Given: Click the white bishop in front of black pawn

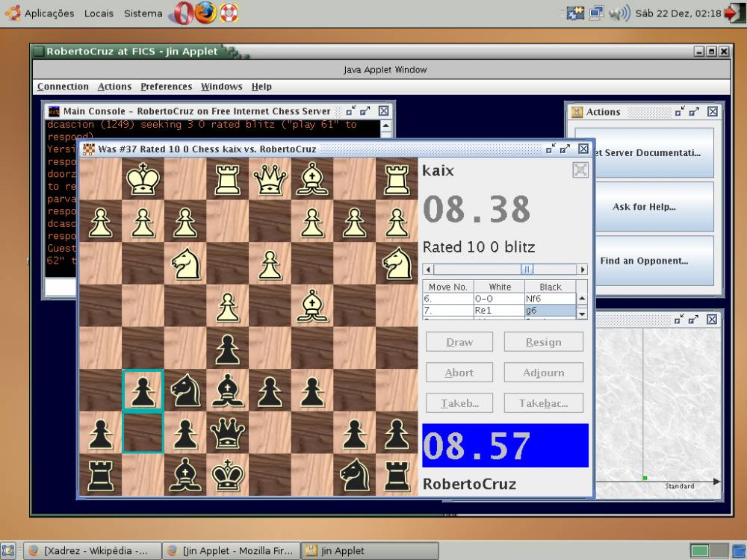Looking at the screenshot, I should tap(311, 305).
